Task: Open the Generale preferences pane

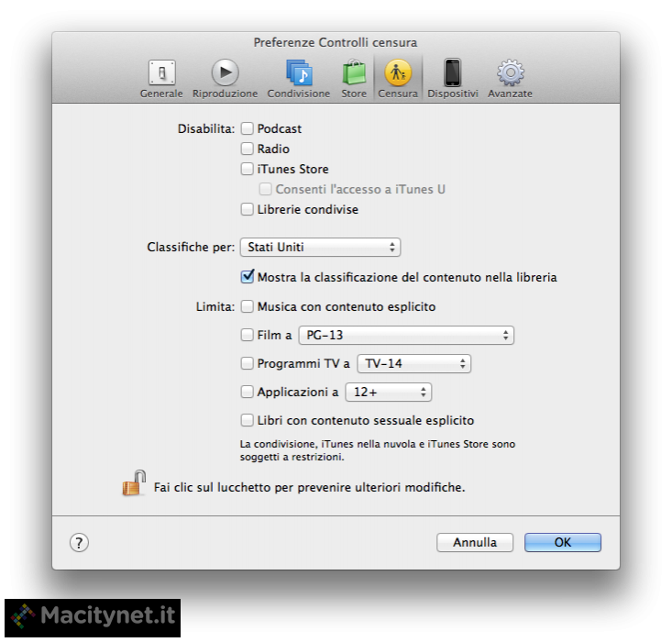Action: [161, 79]
